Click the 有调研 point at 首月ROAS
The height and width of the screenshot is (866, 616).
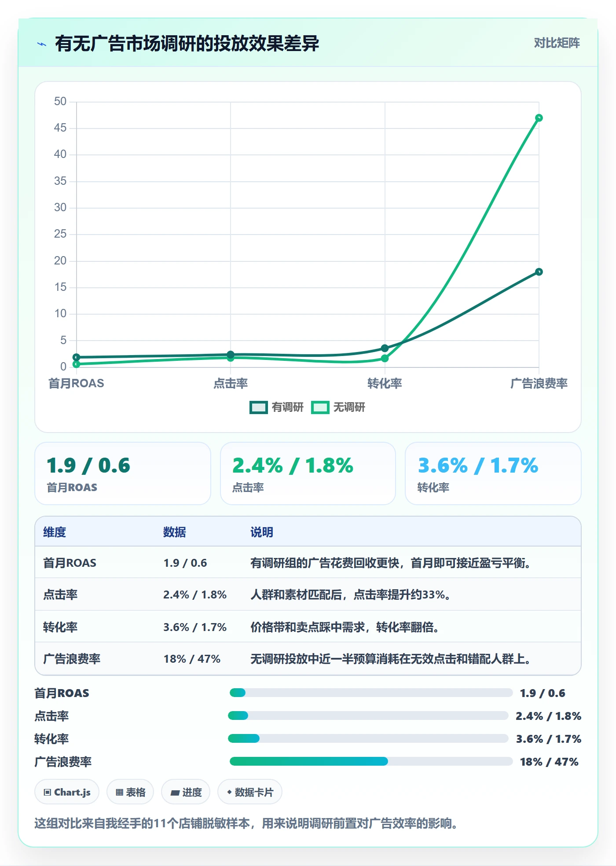click(x=77, y=357)
